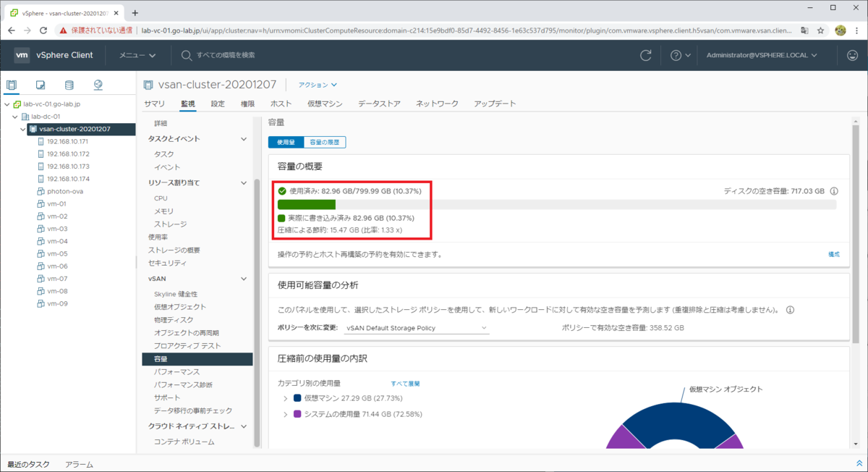This screenshot has width=868, height=472.
Task: Click the vSphere Client refresh icon
Action: click(x=646, y=55)
